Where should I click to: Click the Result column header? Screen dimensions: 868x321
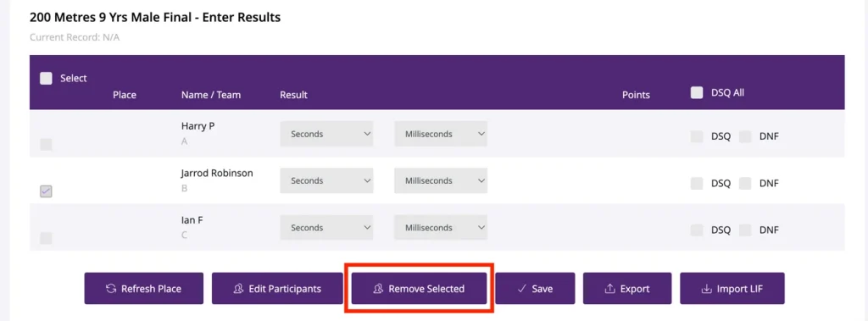pyautogui.click(x=293, y=95)
